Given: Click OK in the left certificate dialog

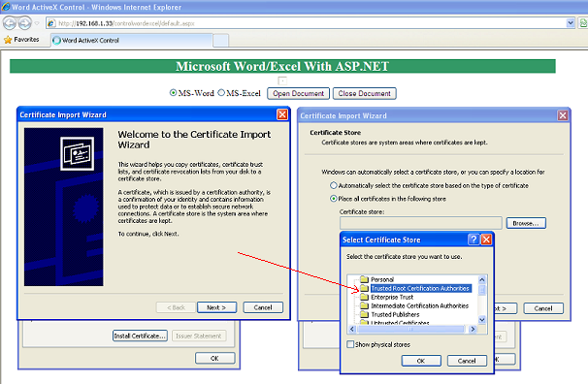Looking at the screenshot, I should click(x=214, y=358).
